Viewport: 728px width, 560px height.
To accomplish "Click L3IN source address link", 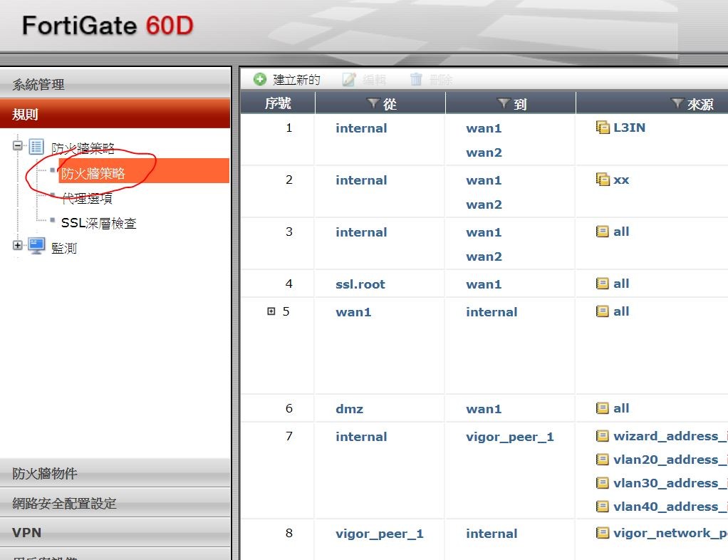I will point(629,128).
